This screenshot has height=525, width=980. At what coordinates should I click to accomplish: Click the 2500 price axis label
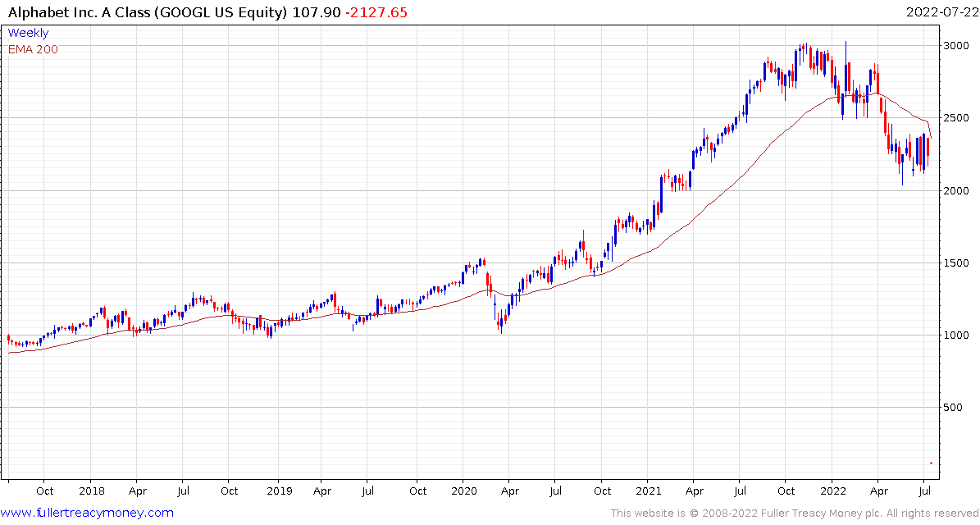click(x=955, y=117)
